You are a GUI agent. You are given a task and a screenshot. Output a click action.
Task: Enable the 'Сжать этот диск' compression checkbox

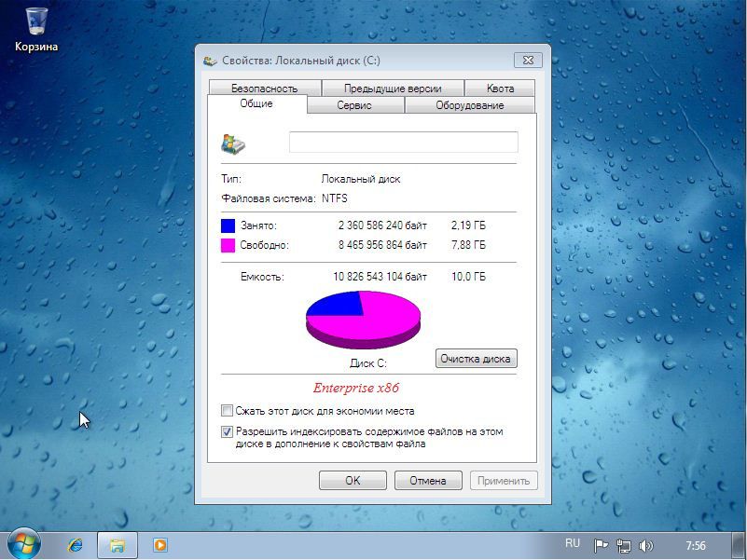pos(227,411)
